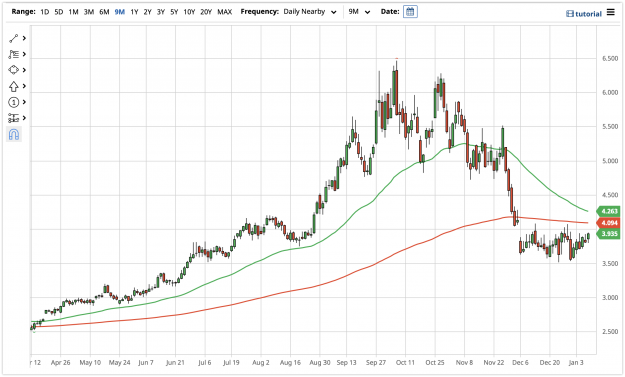Click the green 4.263 price label
Screen dimensions: 625x377
609,211
